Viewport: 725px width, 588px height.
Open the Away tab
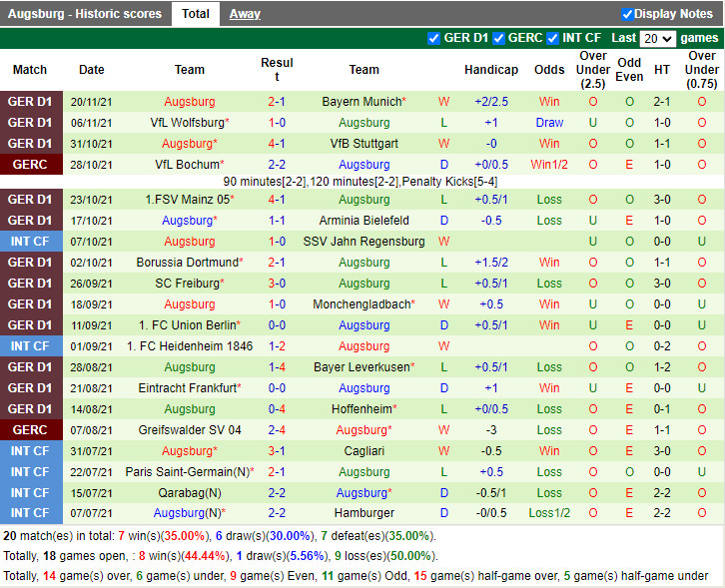[x=245, y=14]
